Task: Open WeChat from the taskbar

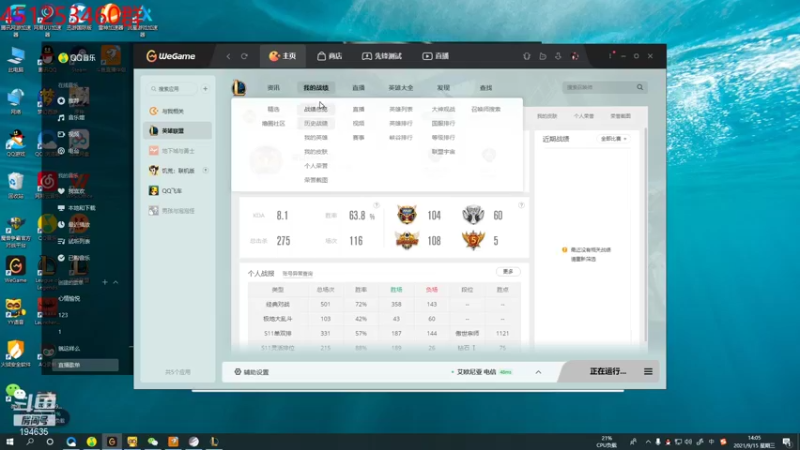Action: 153,442
